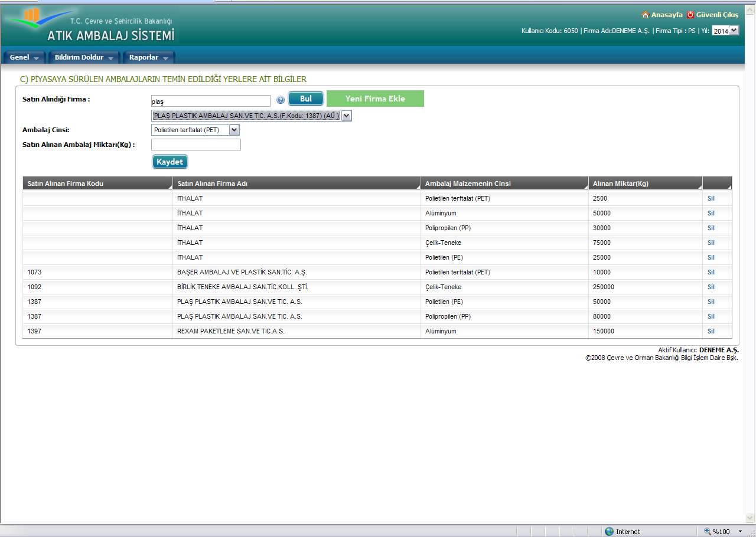Viewport: 756px width, 537px height.
Task: Click the Satın Alınan Ambalaj Miktarı input field
Action: point(196,145)
